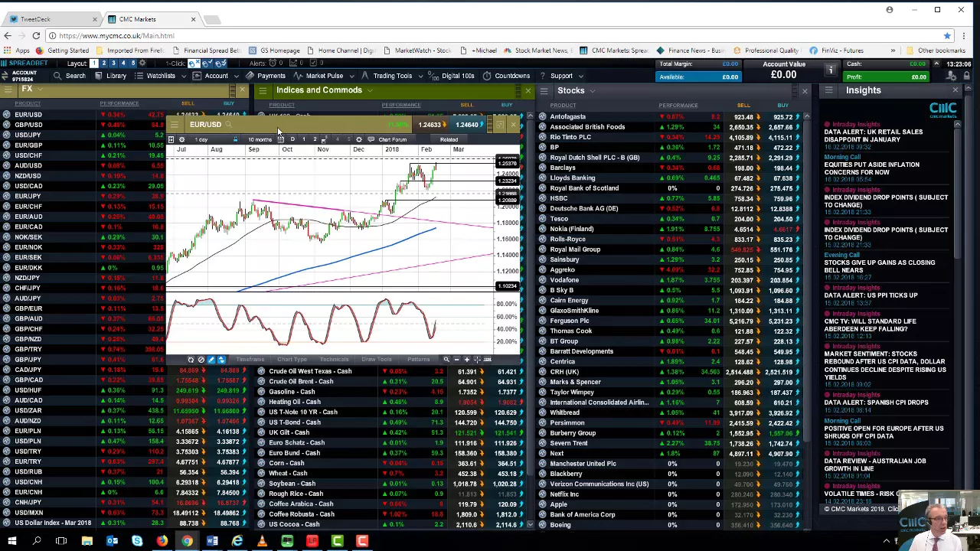The image size is (980, 551).
Task: Toggle the second 1-Click trading mode icon
Action: pyautogui.click(x=207, y=63)
